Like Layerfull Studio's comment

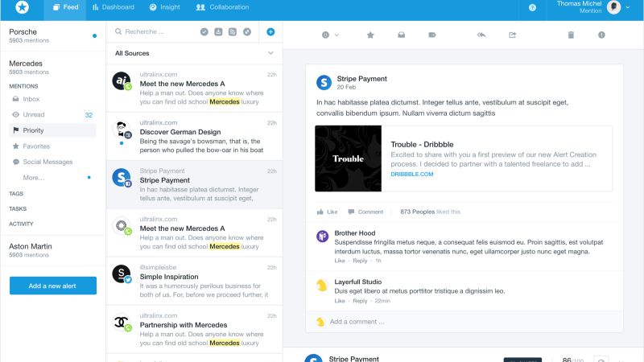pyautogui.click(x=340, y=301)
